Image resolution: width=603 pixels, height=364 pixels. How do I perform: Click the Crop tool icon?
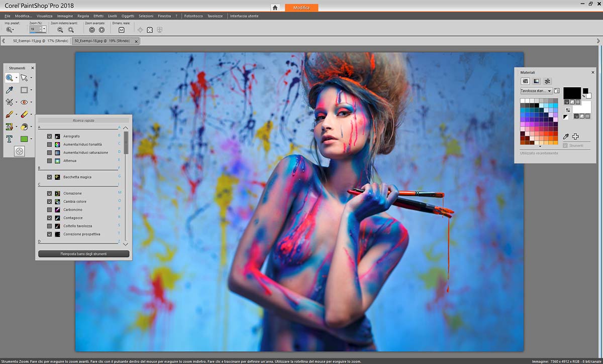click(9, 102)
